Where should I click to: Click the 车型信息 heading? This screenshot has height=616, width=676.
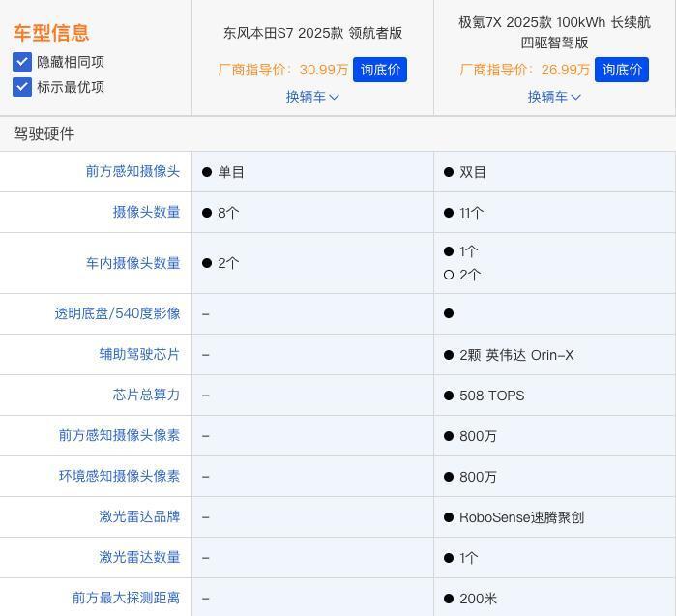pos(51,33)
